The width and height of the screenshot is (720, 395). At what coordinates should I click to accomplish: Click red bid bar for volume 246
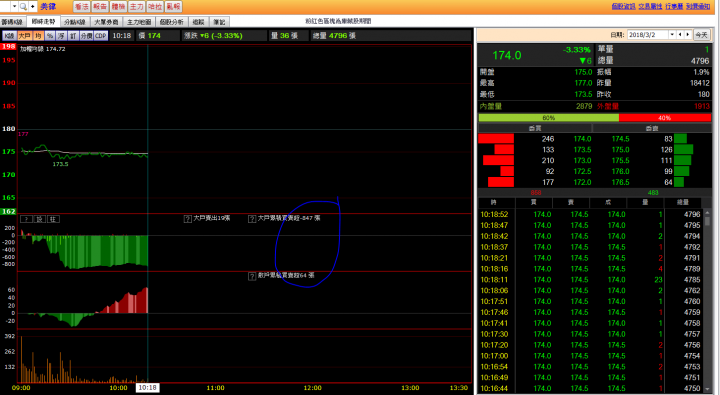pyautogui.click(x=496, y=139)
